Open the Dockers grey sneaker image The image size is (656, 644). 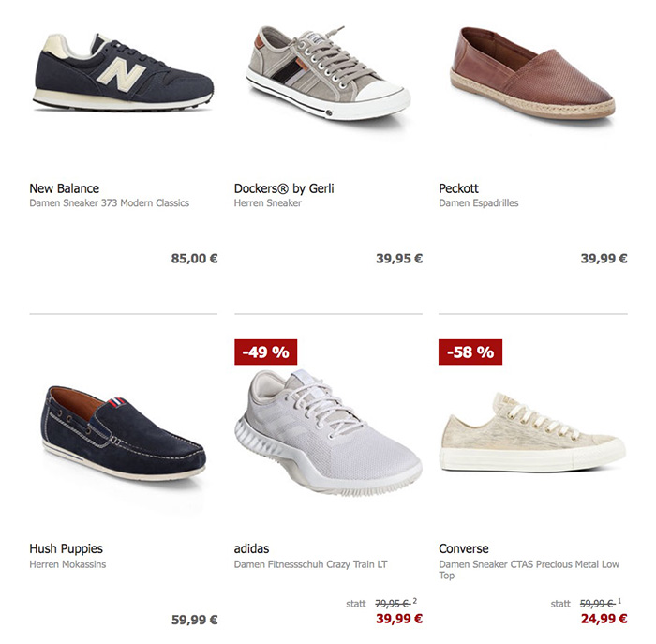tap(328, 73)
